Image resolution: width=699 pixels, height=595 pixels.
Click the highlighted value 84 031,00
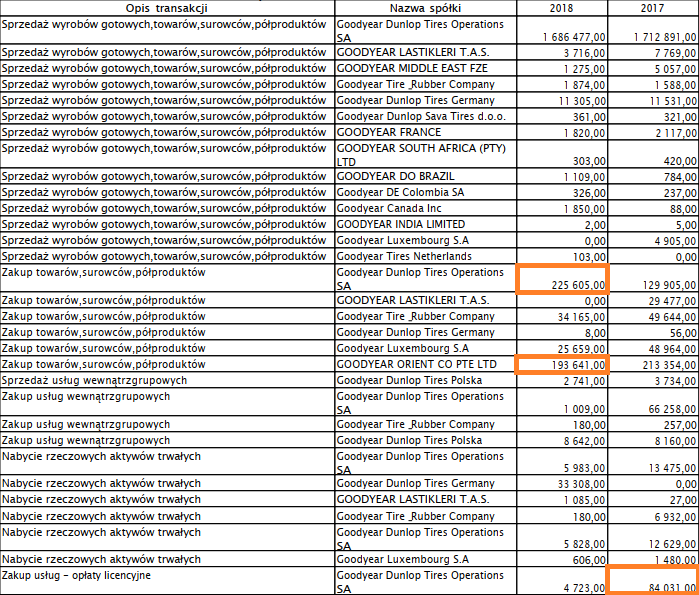(673, 588)
